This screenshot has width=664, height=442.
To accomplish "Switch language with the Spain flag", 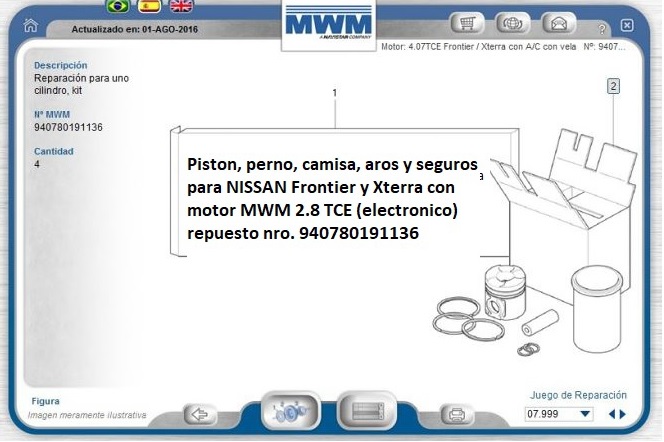I will point(149,6).
